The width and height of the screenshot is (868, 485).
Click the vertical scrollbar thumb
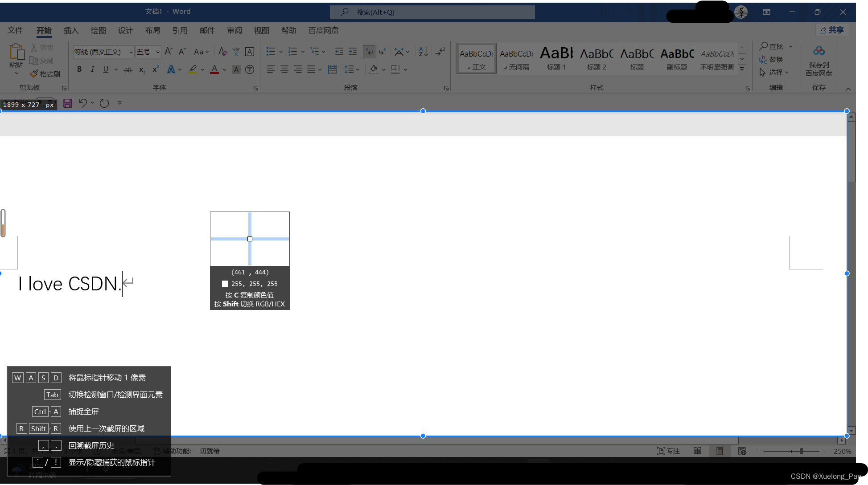[x=852, y=151]
